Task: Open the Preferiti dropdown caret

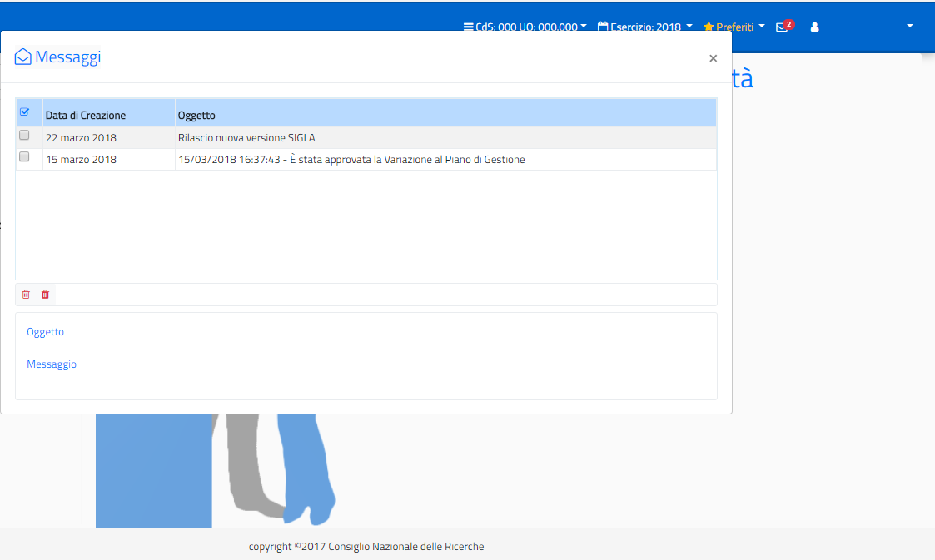Action: 762,27
